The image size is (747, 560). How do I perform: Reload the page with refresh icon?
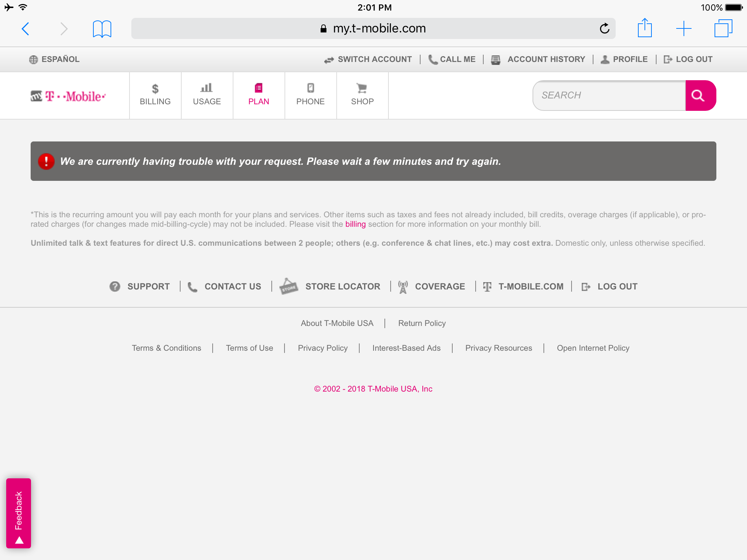coord(604,28)
